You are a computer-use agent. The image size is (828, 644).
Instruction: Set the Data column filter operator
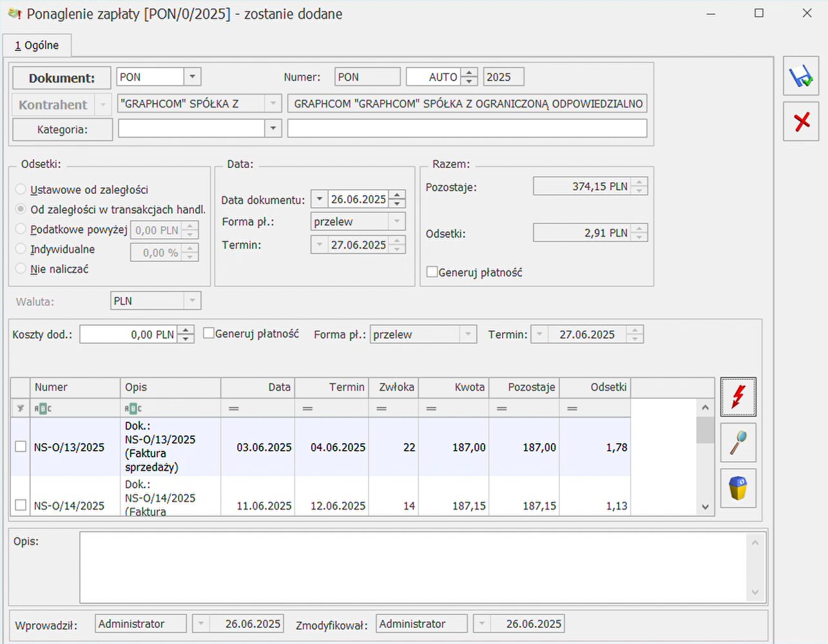(x=234, y=408)
